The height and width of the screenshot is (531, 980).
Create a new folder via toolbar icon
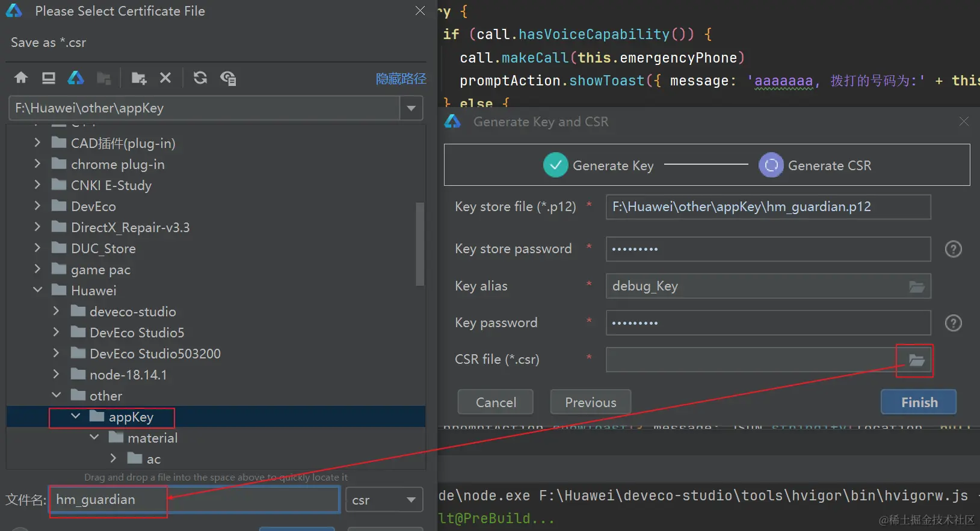(x=139, y=78)
